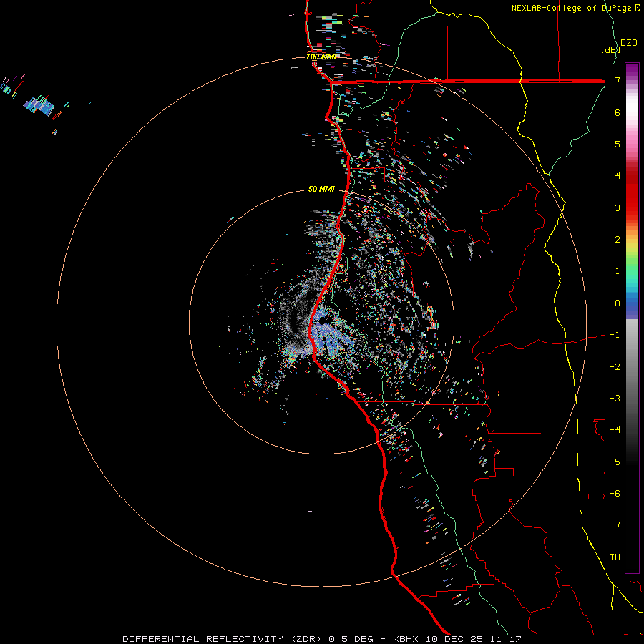The width and height of the screenshot is (644, 644).
Task: Click the -4 value on color scale
Action: 615,429
